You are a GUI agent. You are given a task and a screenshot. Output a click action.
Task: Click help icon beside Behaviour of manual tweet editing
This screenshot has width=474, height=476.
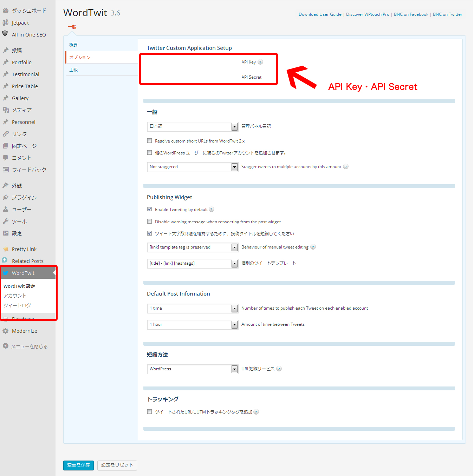(313, 247)
